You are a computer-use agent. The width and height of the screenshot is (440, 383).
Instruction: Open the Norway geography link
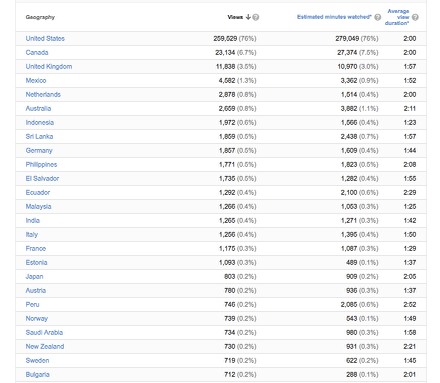pos(37,318)
